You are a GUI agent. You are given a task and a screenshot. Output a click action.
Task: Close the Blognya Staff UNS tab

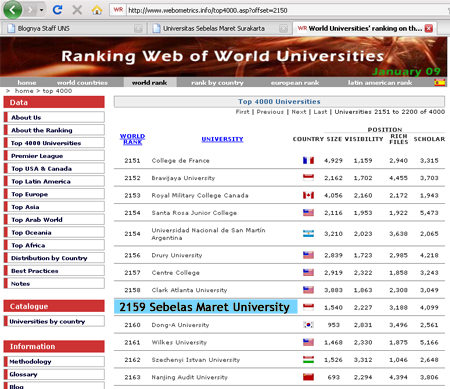tap(138, 29)
